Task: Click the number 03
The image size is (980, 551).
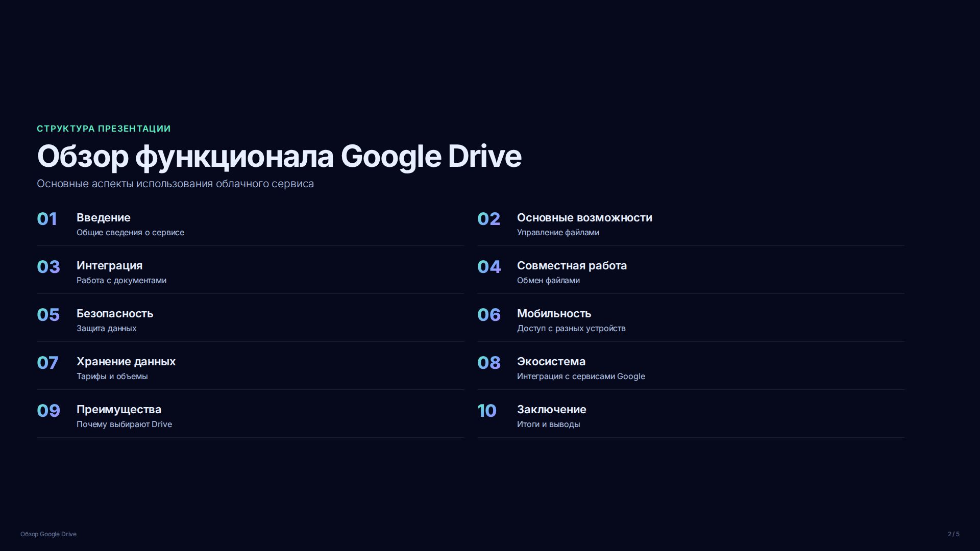Action: pyautogui.click(x=48, y=267)
